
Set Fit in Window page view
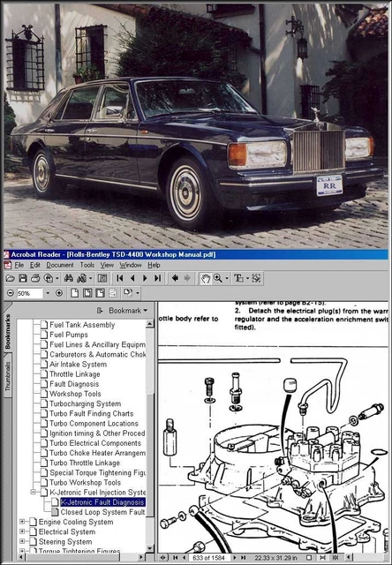point(87,293)
